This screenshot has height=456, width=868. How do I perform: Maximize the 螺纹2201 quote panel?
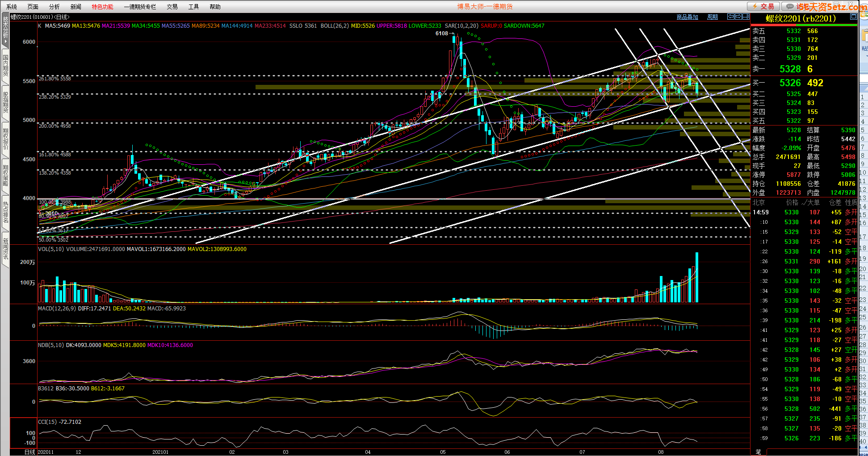(x=853, y=17)
